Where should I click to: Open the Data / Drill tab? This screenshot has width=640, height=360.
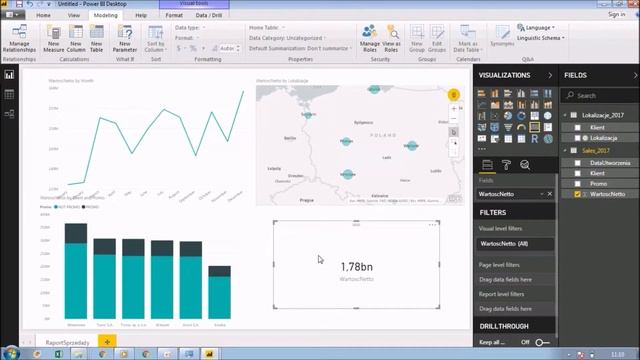click(209, 15)
